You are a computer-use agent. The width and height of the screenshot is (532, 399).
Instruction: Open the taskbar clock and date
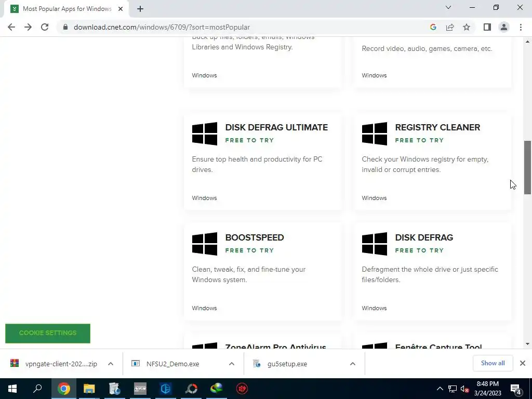pyautogui.click(x=487, y=389)
